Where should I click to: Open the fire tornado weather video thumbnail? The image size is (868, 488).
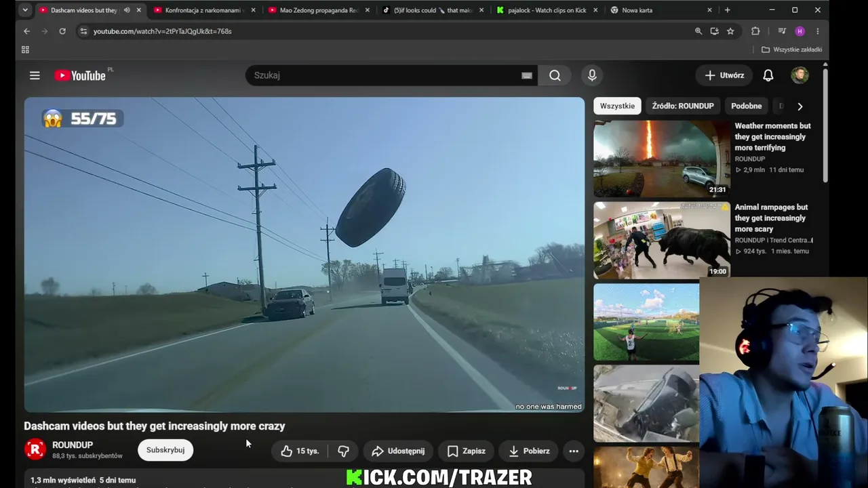pos(662,159)
